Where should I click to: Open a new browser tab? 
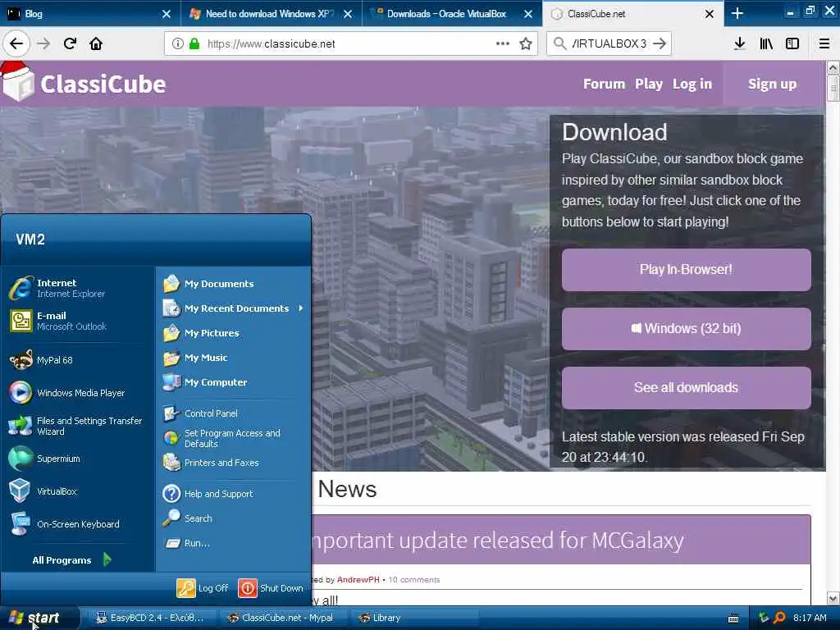click(x=737, y=13)
